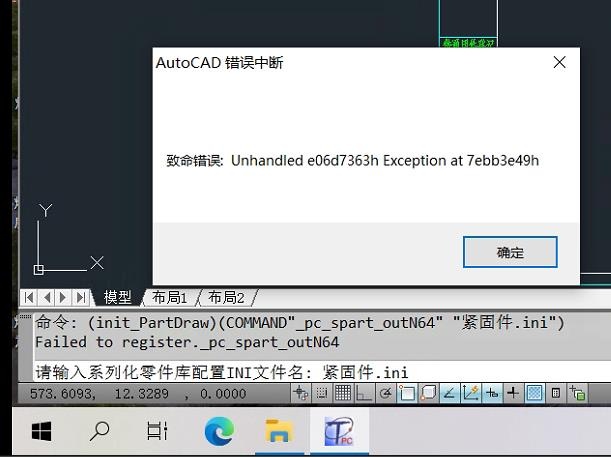
Task: Enable Ortho Mode in status bar
Action: coord(364,393)
